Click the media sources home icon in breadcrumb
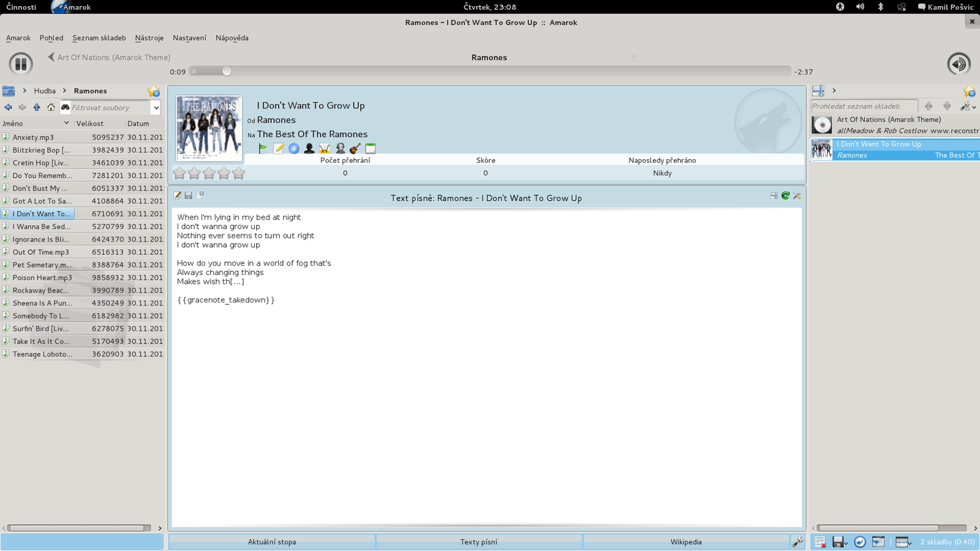The image size is (980, 551). point(9,91)
